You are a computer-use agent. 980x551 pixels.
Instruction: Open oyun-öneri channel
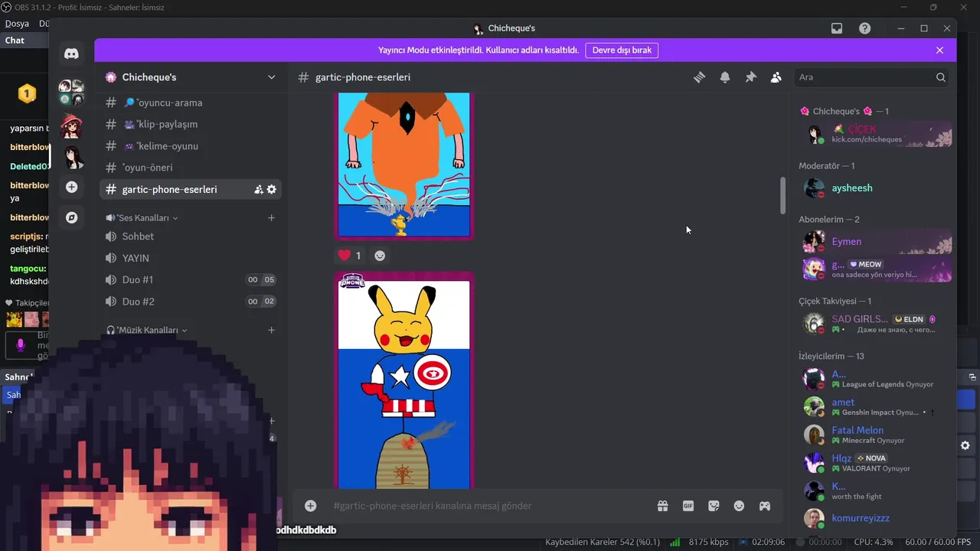pyautogui.click(x=191, y=168)
